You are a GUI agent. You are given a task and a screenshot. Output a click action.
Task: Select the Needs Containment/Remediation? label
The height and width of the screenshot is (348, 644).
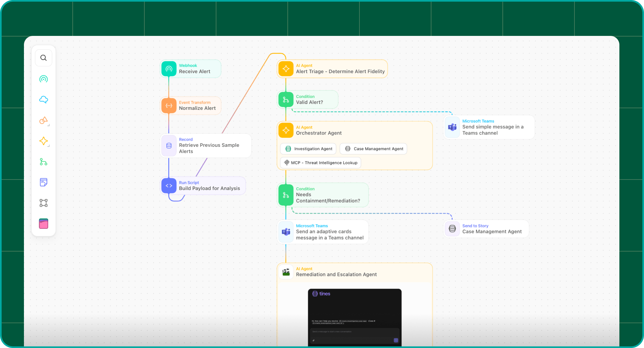pos(328,198)
